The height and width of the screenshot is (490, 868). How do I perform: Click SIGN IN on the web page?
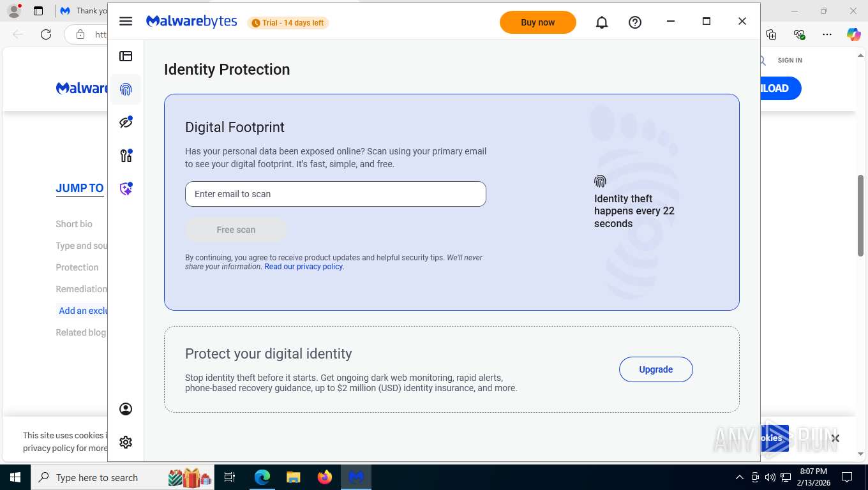789,60
